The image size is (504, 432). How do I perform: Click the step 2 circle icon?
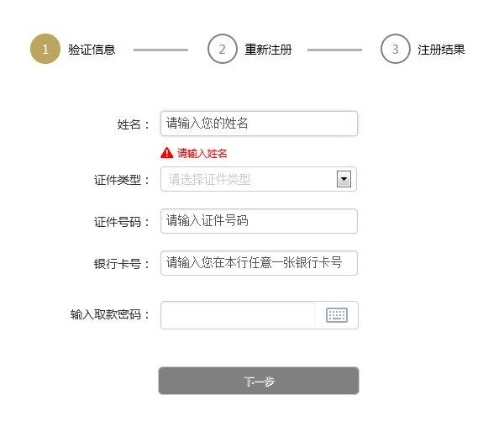click(x=223, y=49)
